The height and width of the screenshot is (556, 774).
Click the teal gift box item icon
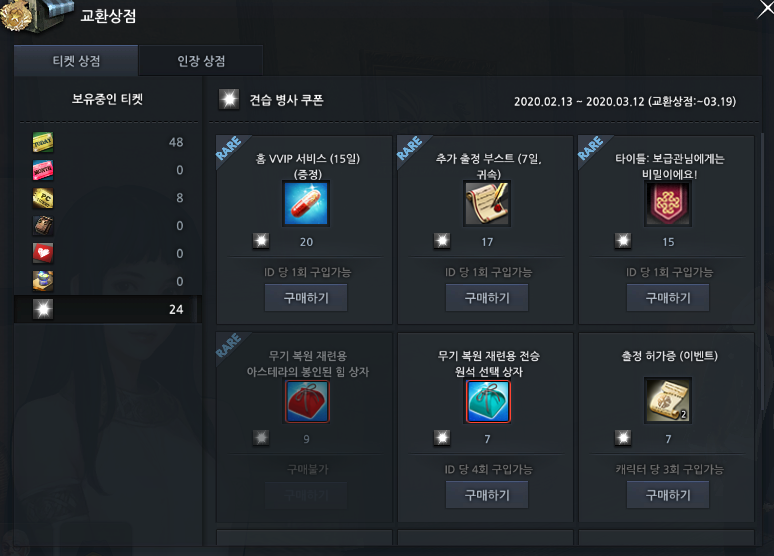point(488,401)
